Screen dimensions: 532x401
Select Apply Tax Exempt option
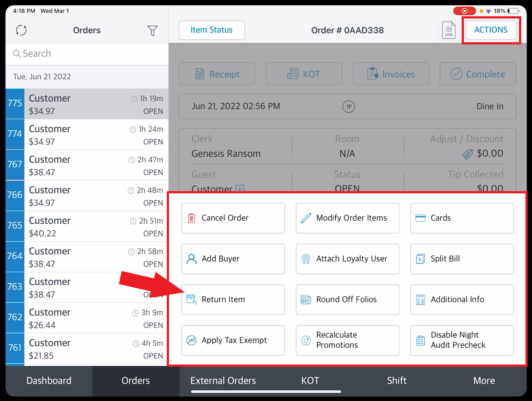(233, 340)
